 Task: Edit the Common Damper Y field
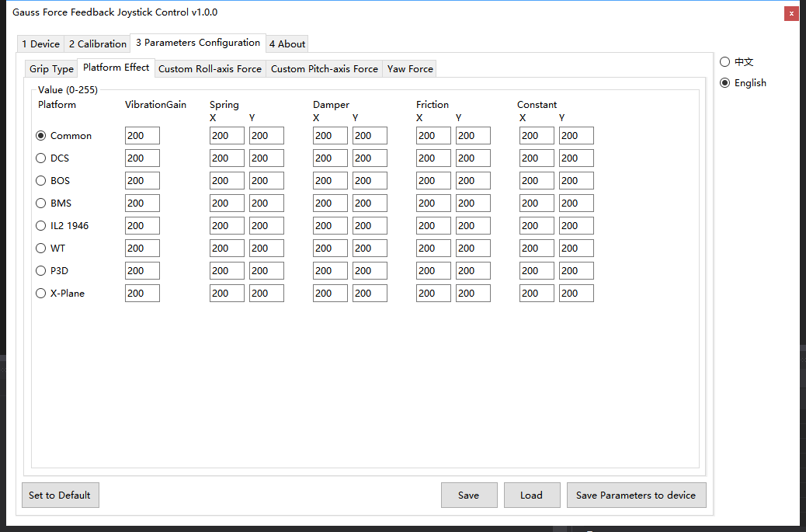370,136
